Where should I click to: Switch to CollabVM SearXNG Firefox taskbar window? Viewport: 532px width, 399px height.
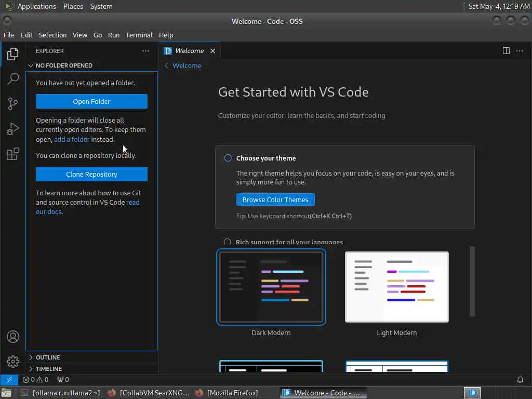point(149,393)
